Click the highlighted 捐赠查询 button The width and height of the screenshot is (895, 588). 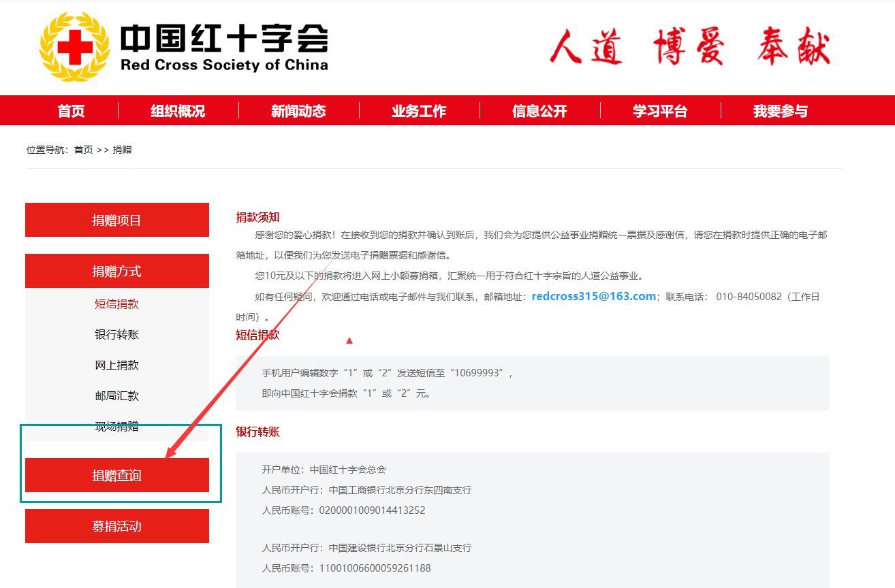(x=116, y=475)
